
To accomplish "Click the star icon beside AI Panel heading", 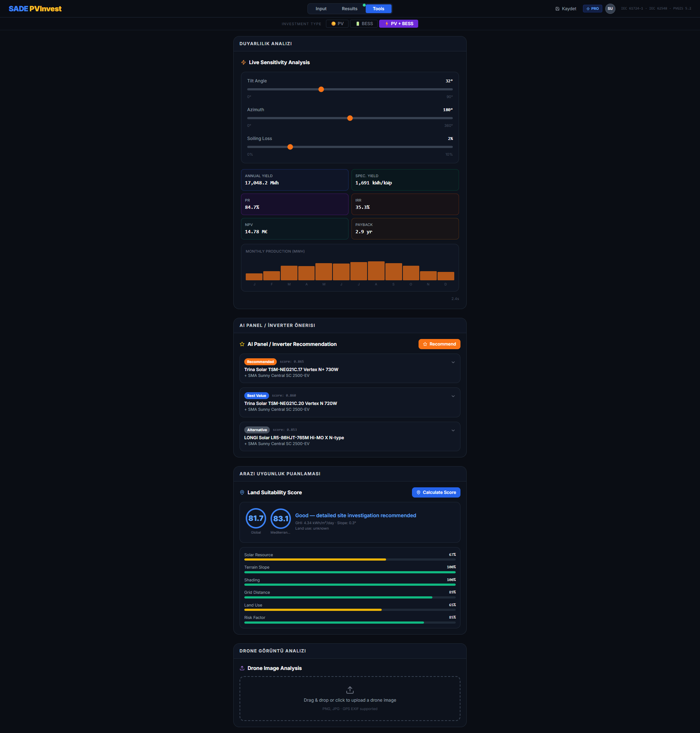I will pyautogui.click(x=242, y=344).
